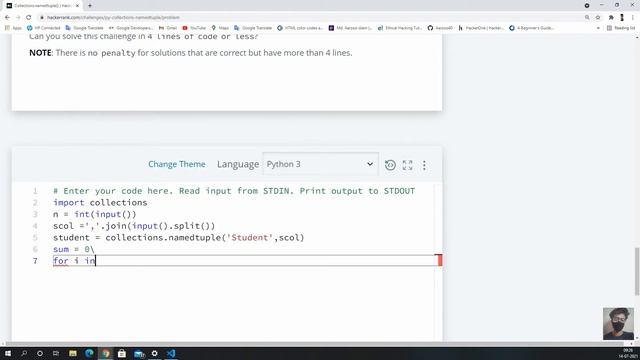Screen dimensions: 640x360
Task: Open the GitHub Aarooz40 bookmark
Action: pyautogui.click(x=440, y=28)
